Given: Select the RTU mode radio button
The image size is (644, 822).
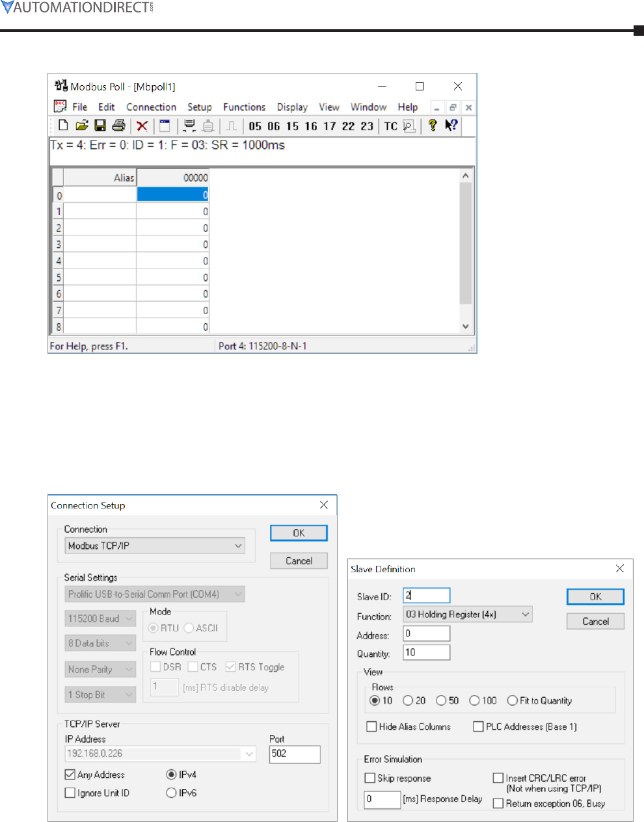Looking at the screenshot, I should click(154, 628).
